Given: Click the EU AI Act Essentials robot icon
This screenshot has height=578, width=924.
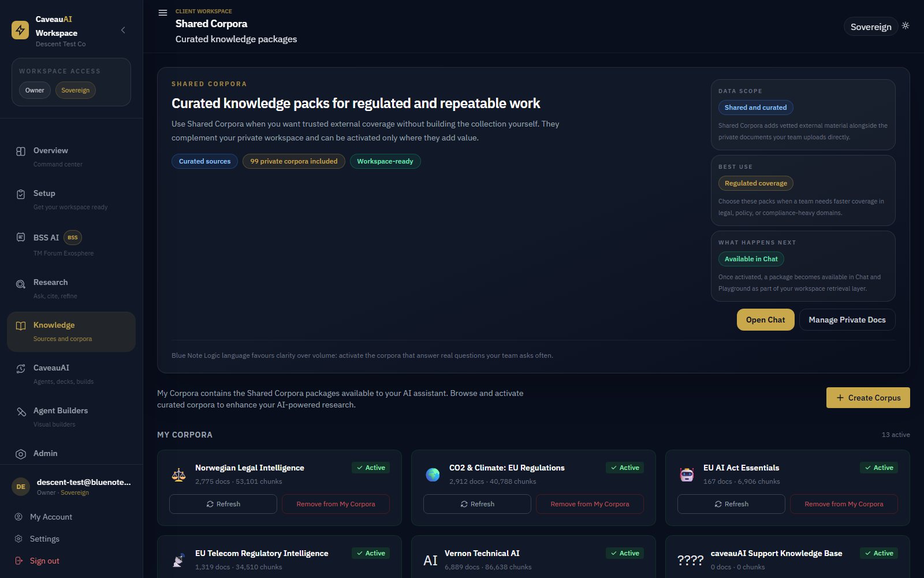Looking at the screenshot, I should (x=687, y=475).
